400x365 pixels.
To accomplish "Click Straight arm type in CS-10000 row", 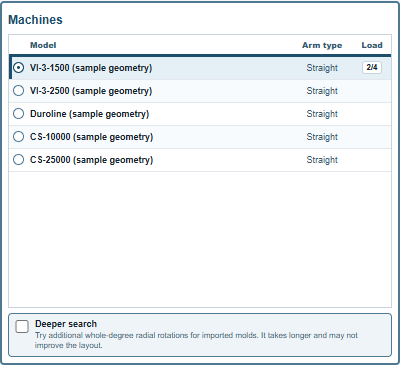I will tap(322, 137).
